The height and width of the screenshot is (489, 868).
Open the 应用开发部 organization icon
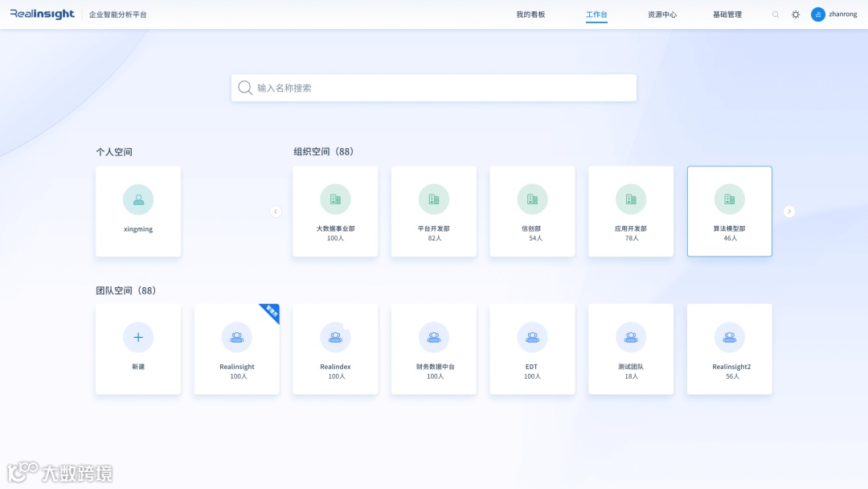click(631, 199)
